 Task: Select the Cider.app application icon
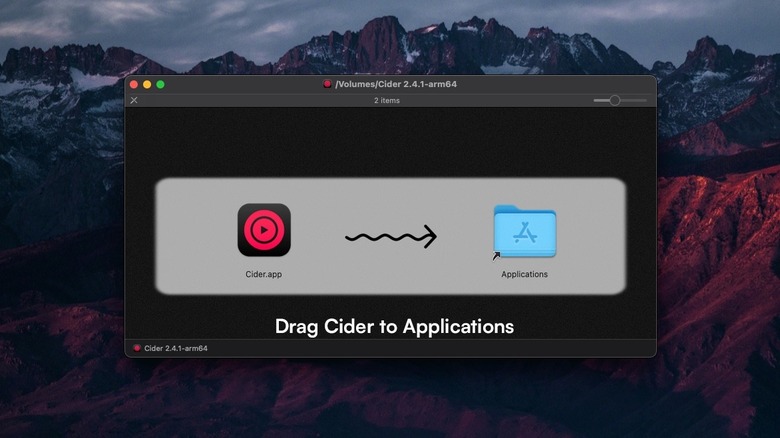(x=264, y=230)
